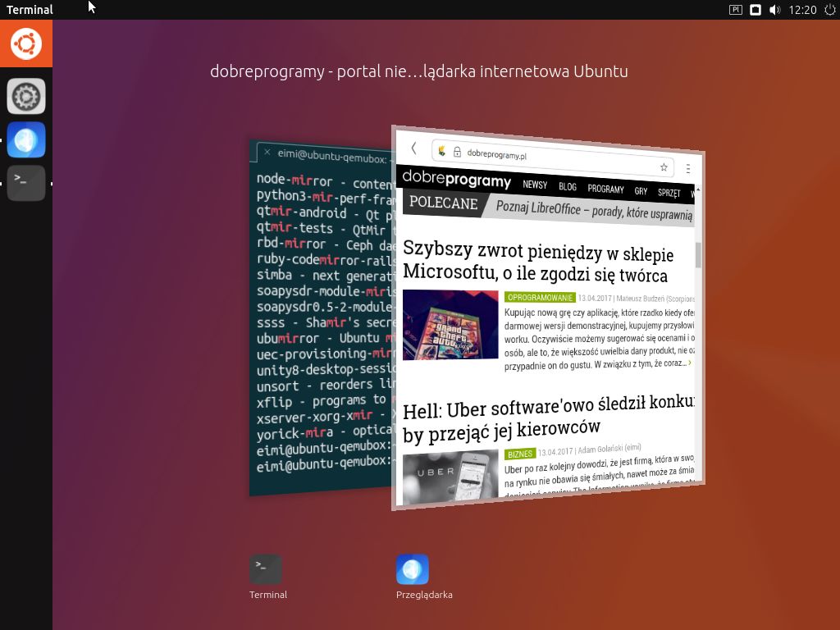Click the BIZNES category tag

click(519, 454)
